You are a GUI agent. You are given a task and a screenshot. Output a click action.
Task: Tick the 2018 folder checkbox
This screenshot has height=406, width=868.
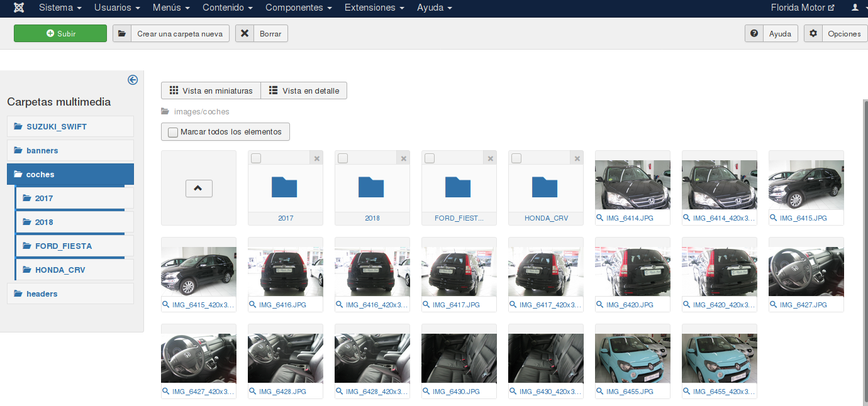click(x=343, y=158)
